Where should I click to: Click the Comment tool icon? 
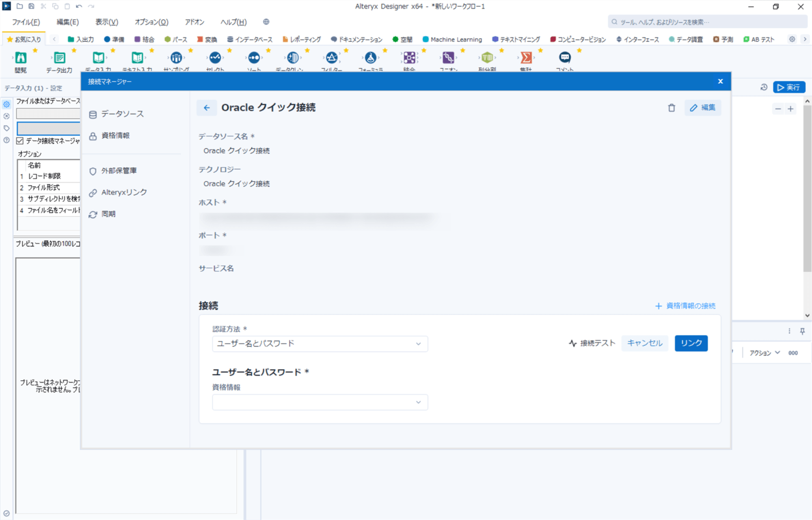pos(565,58)
